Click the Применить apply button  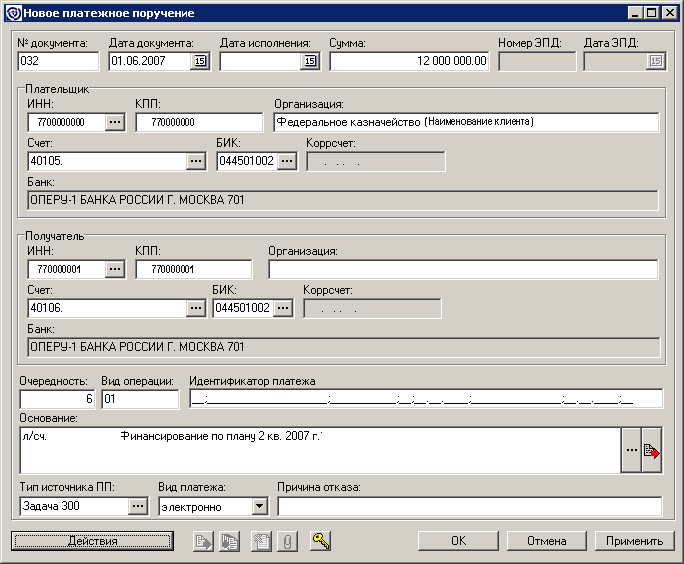pyautogui.click(x=634, y=541)
